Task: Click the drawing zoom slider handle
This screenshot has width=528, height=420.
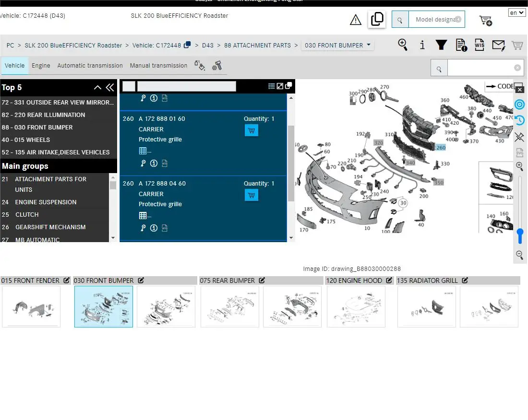Action: pos(520,236)
